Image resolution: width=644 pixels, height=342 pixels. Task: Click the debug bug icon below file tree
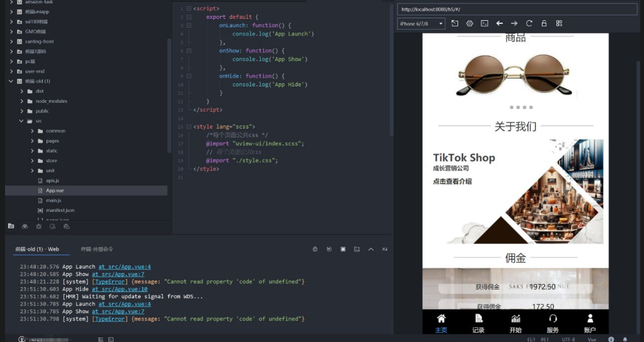click(39, 226)
